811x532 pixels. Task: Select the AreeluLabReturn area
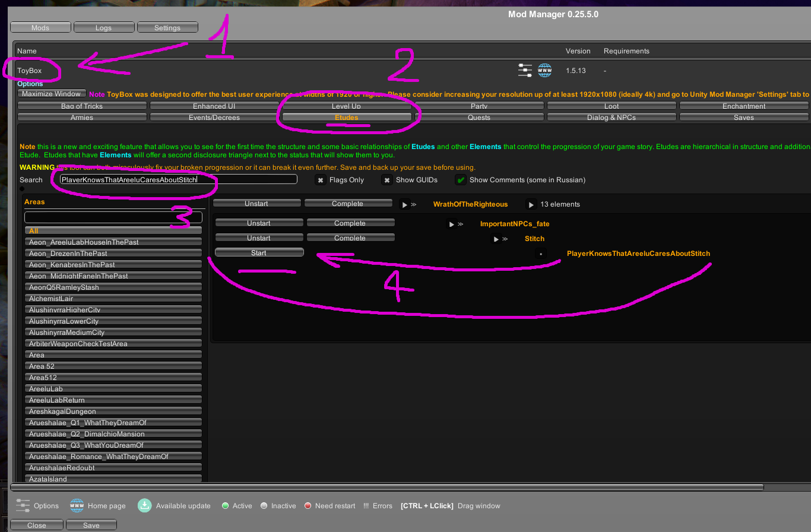pos(113,400)
